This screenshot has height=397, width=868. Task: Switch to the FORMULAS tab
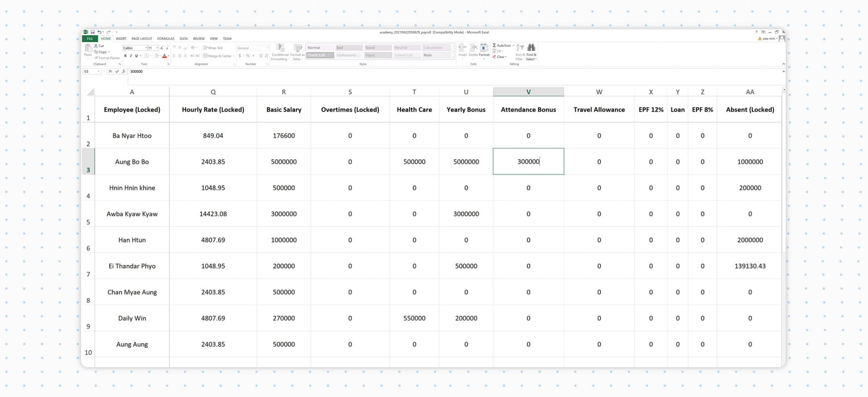166,39
